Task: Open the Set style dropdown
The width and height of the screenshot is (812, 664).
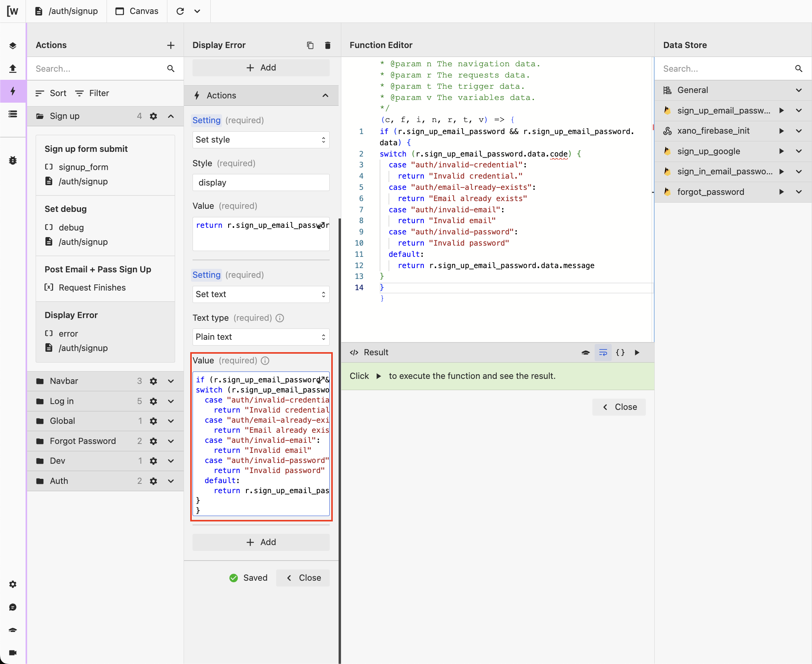Action: click(x=261, y=140)
